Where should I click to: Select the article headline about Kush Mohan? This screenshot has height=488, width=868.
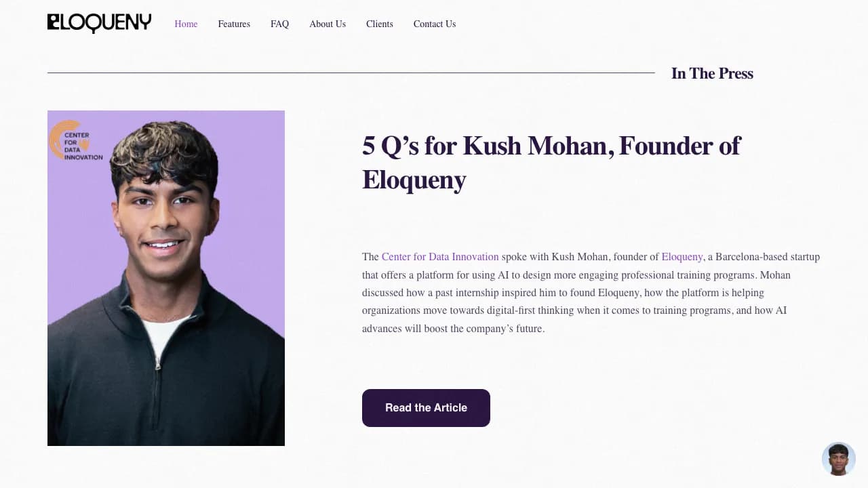pyautogui.click(x=551, y=163)
